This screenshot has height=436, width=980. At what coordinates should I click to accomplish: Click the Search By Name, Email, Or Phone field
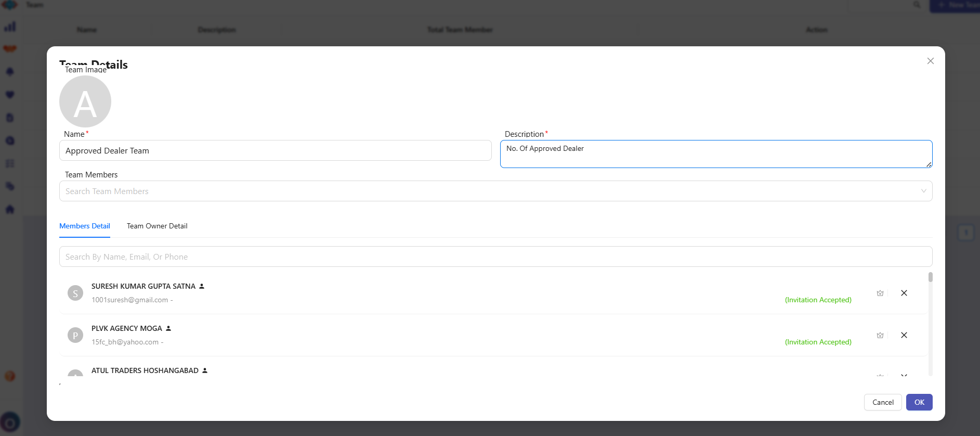point(496,257)
